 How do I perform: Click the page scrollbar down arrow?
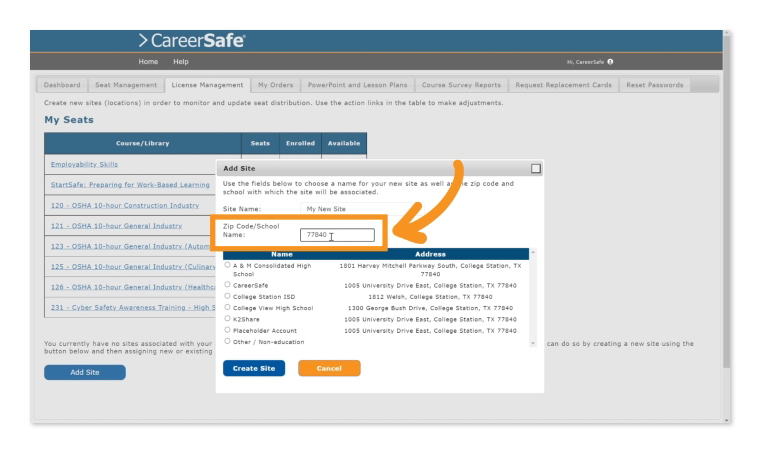[726, 420]
